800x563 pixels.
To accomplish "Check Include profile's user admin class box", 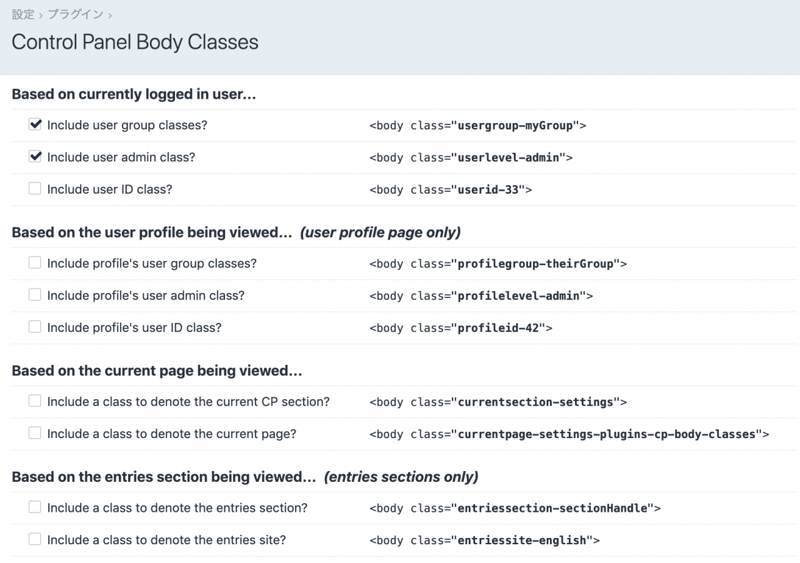I will point(36,295).
